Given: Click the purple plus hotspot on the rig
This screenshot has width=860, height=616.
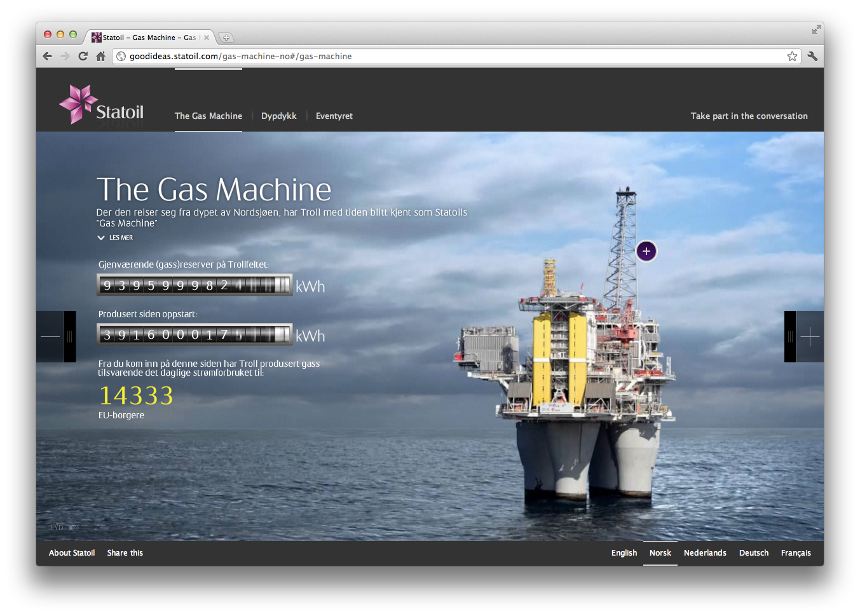Looking at the screenshot, I should coord(646,251).
